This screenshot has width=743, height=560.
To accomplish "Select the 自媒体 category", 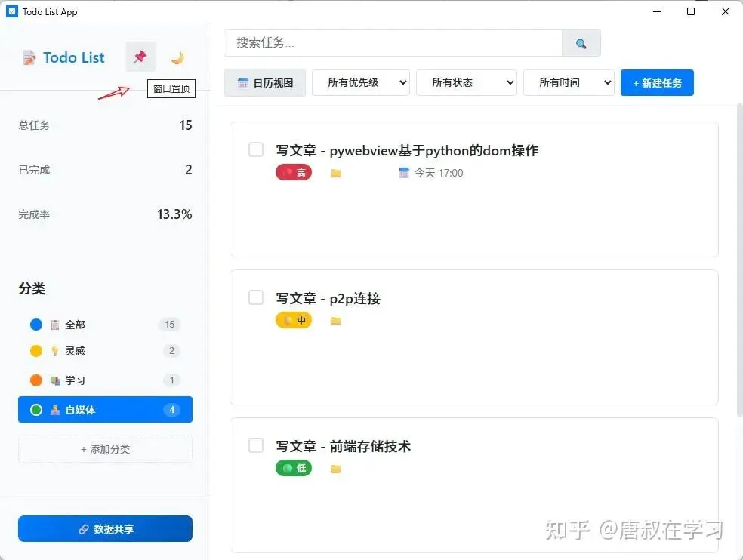I will [x=105, y=409].
